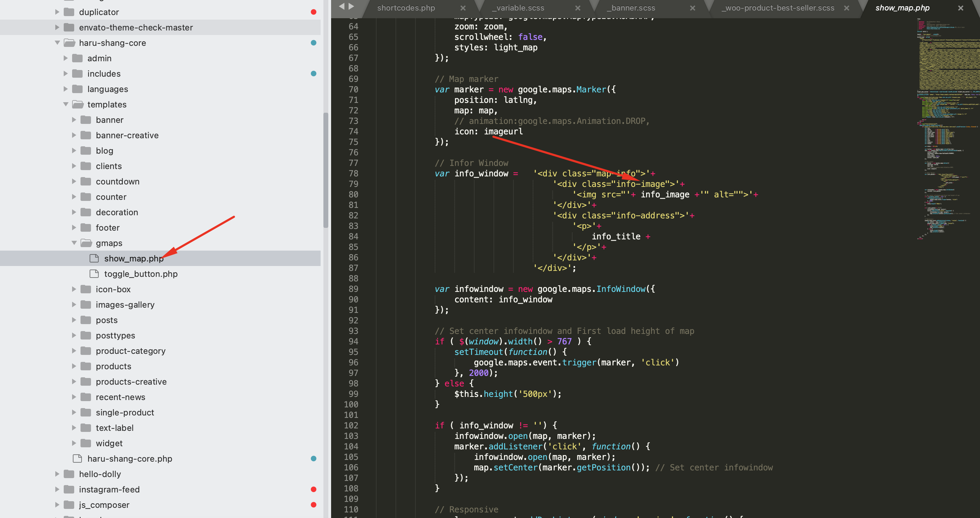Go to next tab with right arrow
980x518 pixels.
(x=351, y=6)
